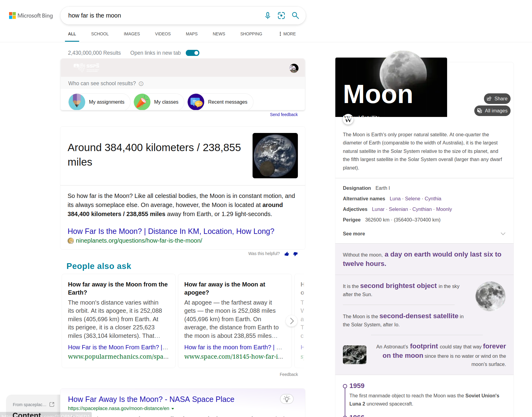This screenshot has height=417, width=532.
Task: Show next People also ask card
Action: point(292,321)
